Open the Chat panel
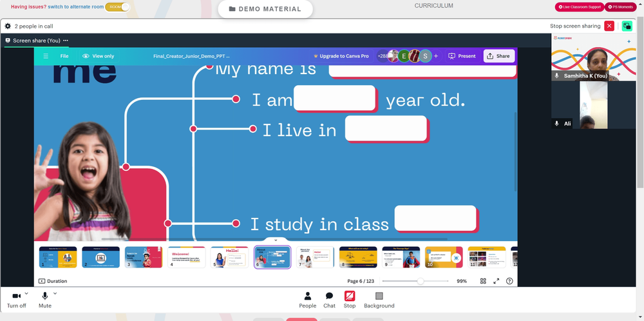This screenshot has width=644, height=321. 329,300
